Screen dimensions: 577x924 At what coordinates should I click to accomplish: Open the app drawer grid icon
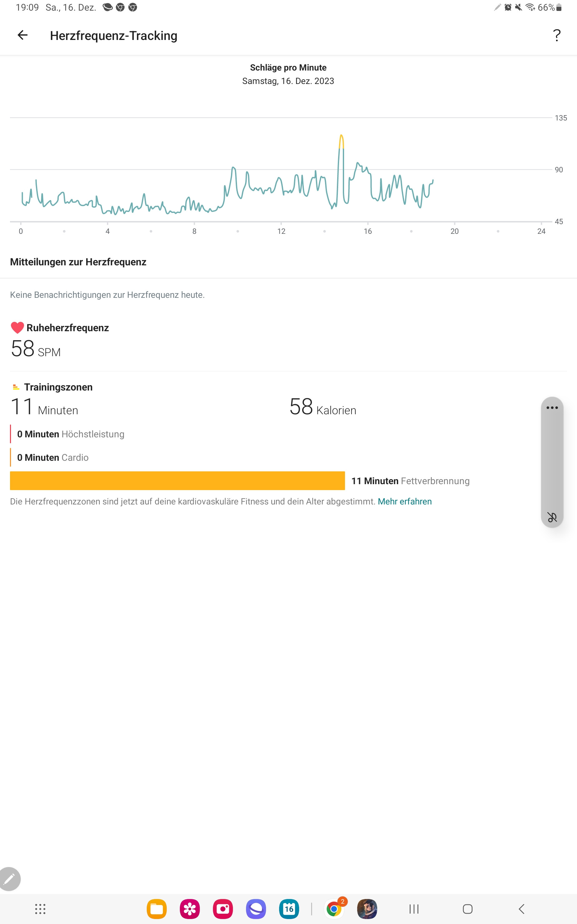click(40, 909)
